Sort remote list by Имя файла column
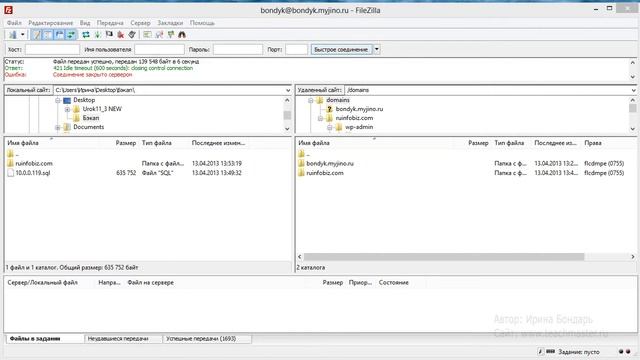The width and height of the screenshot is (640, 360). 314,143
